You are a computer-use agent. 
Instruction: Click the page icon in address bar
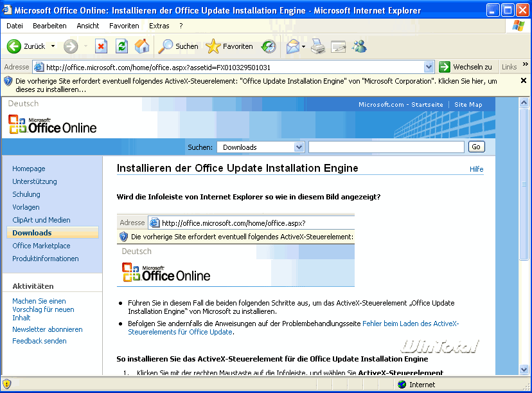(x=39, y=67)
